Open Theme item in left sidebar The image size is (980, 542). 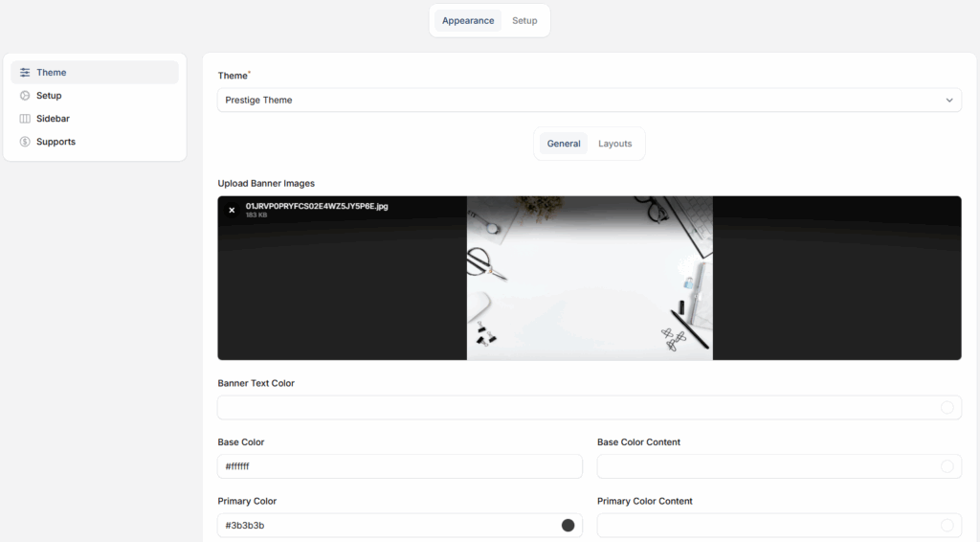click(95, 73)
